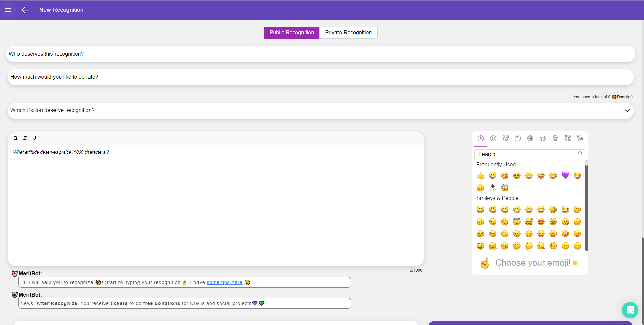Insert the smiling face with tear emoji
Screen dimensions: 644x325
[x=517, y=234]
